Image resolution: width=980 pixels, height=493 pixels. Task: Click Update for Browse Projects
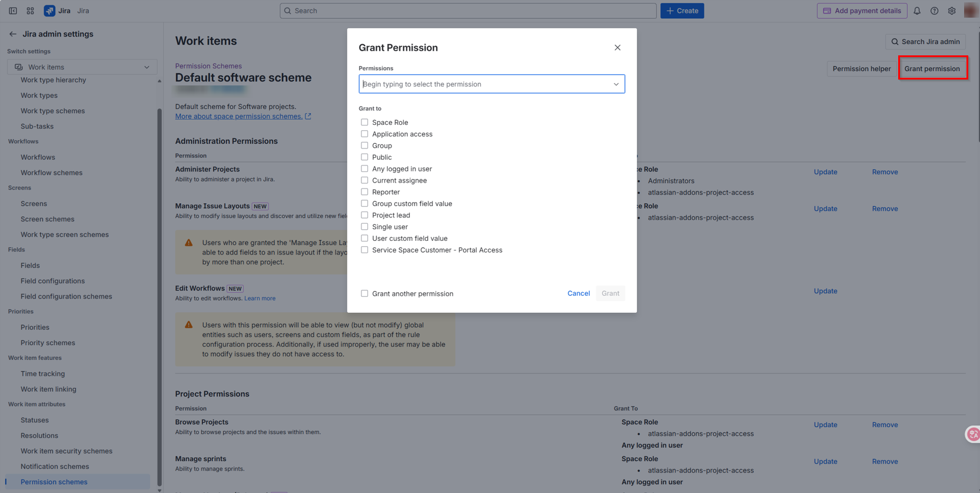click(x=825, y=425)
